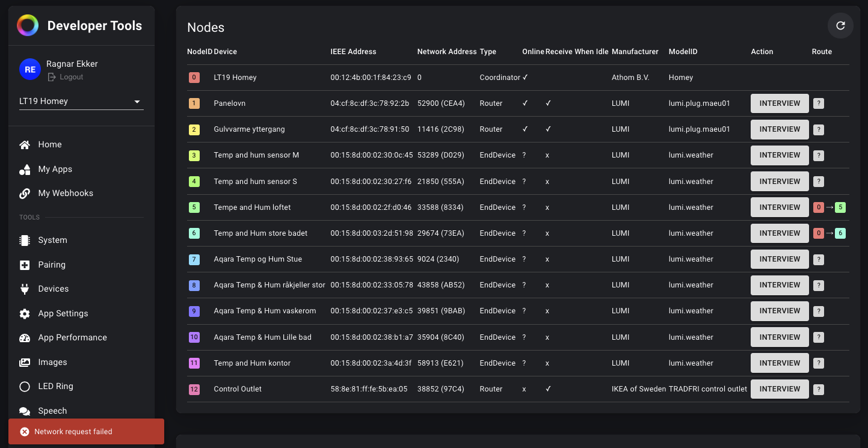868x448 pixels.
Task: Click IEEE address 58:8e:81:ff:fe:5b:ea:05
Action: (369, 389)
